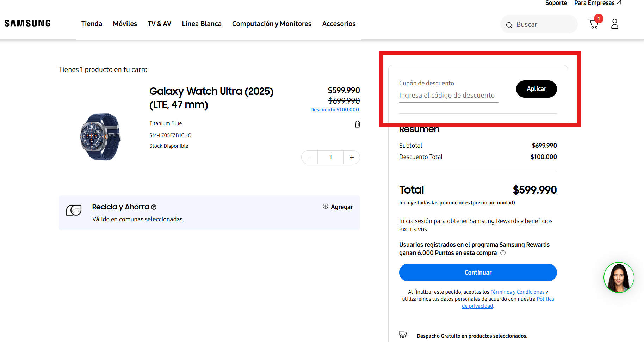Open Términos y Condiciones link
Image resolution: width=644 pixels, height=342 pixels.
(517, 292)
